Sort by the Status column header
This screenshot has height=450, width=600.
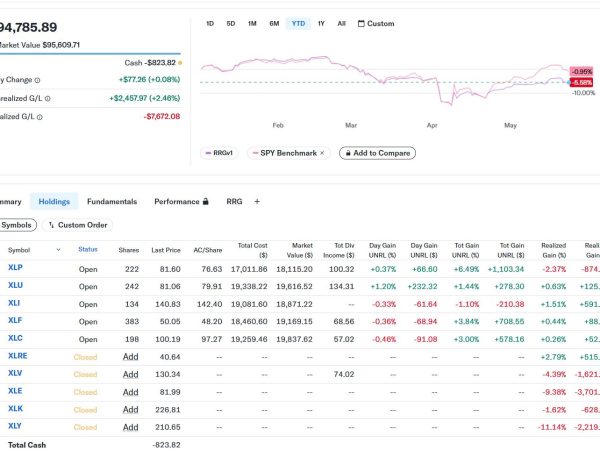point(88,249)
